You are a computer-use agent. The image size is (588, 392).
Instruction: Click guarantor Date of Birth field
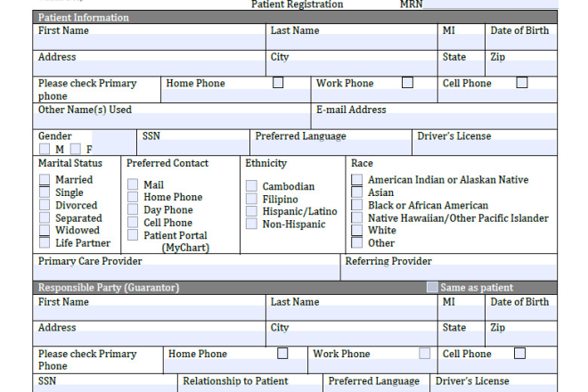click(521, 313)
